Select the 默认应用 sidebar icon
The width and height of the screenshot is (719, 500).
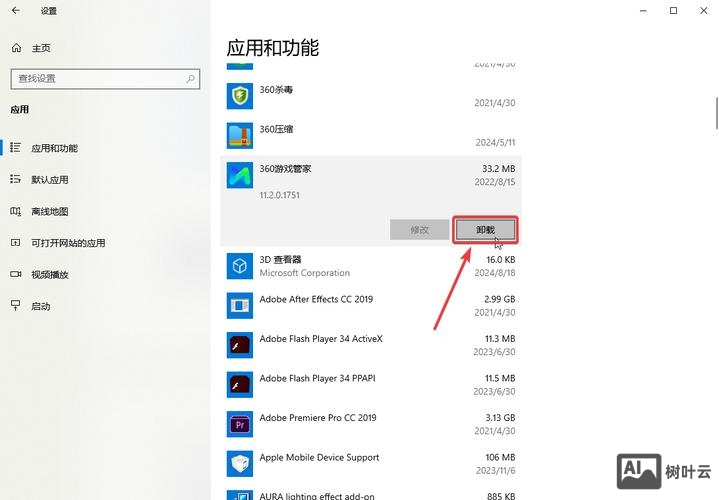[x=15, y=179]
